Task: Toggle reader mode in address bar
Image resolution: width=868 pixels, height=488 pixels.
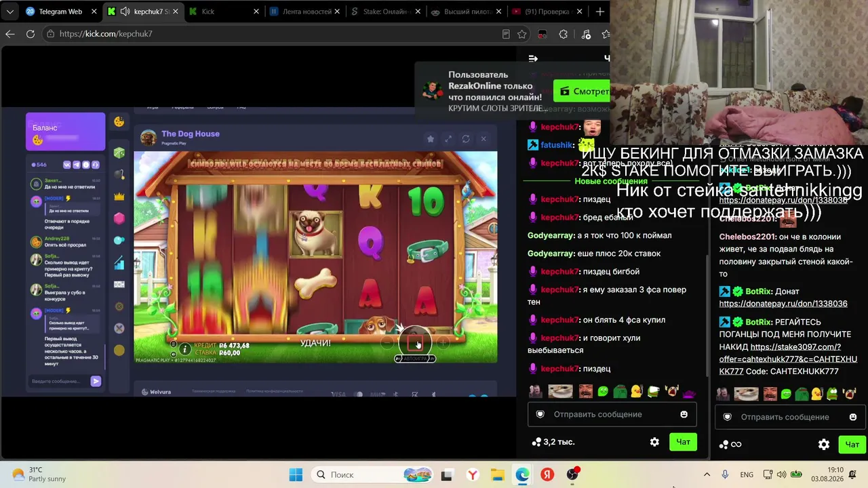Action: [506, 34]
